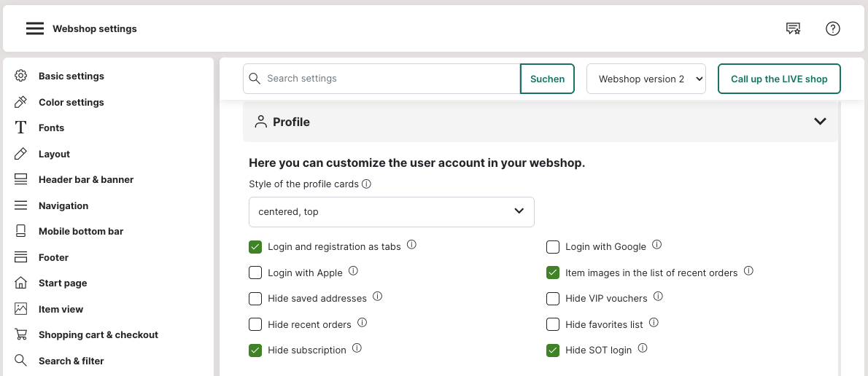The image size is (868, 376).
Task: Click info icon for Style of profile cards
Action: [x=367, y=184]
